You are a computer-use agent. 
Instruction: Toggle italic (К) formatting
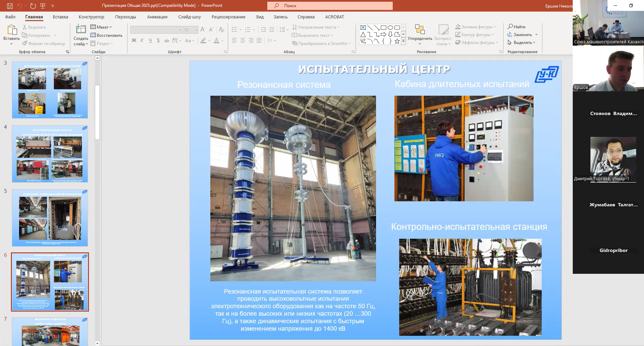[x=142, y=41]
